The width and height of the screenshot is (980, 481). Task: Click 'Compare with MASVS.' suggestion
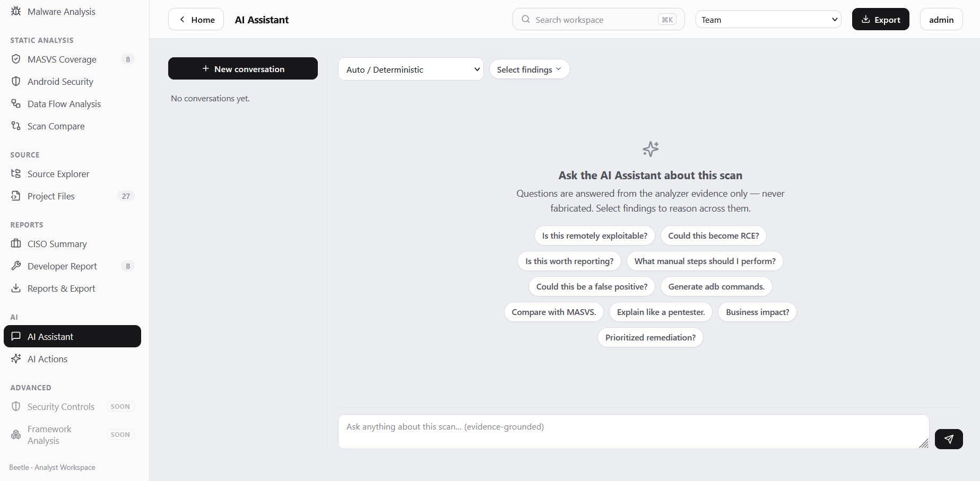(x=554, y=312)
